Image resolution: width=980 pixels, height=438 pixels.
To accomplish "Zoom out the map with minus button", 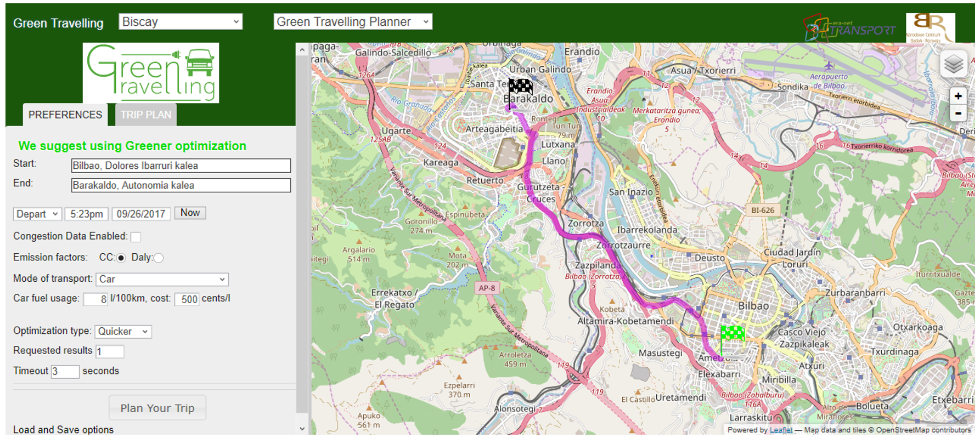I will (x=958, y=113).
